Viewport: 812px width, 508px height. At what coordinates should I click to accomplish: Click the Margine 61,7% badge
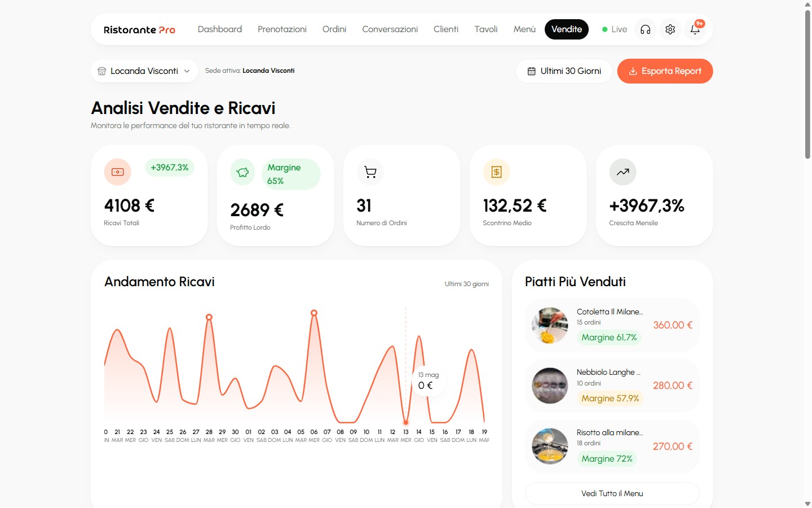click(x=609, y=338)
